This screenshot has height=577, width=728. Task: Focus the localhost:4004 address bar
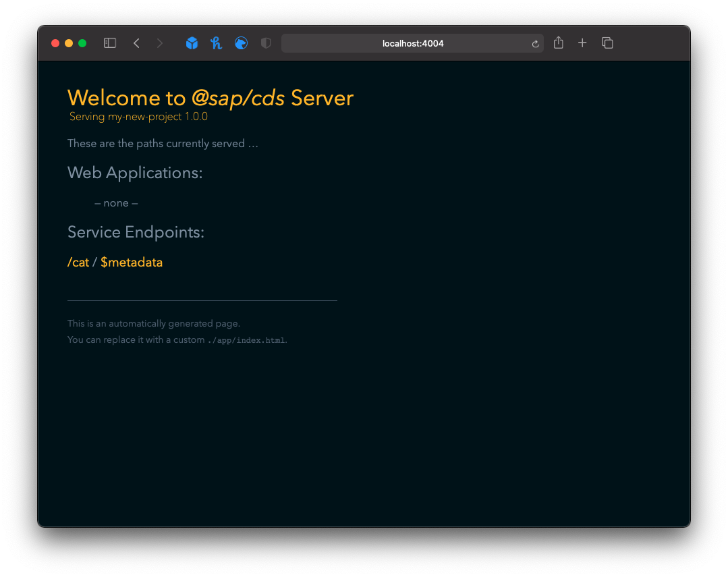(412, 43)
